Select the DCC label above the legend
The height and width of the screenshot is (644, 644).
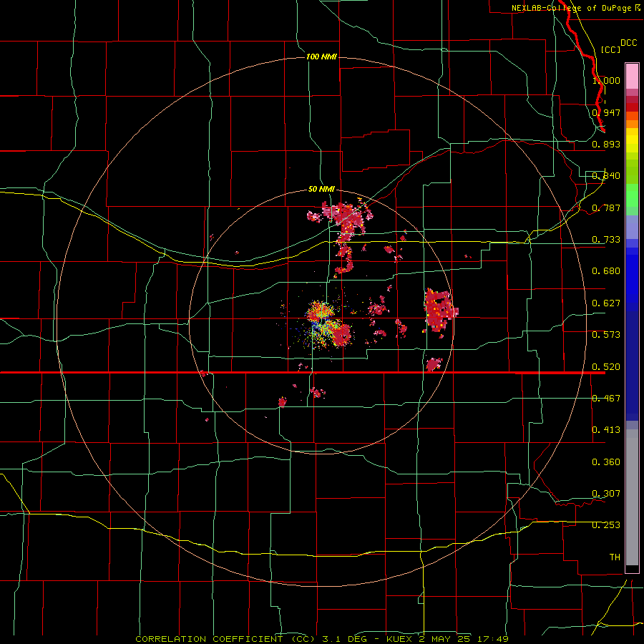coord(629,43)
